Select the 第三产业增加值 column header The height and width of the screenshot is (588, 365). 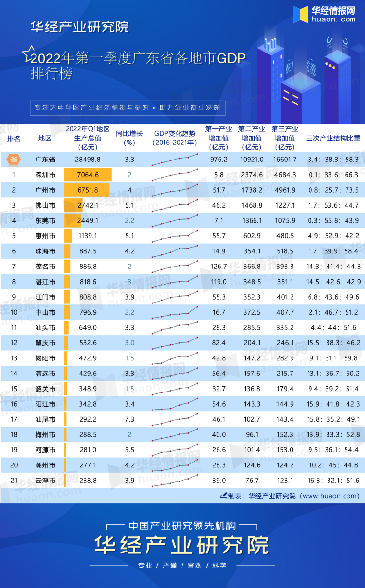[285, 138]
